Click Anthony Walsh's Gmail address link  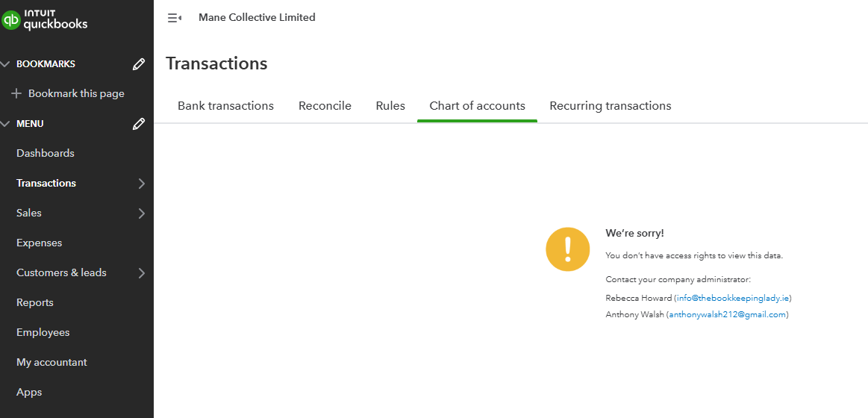(x=727, y=314)
